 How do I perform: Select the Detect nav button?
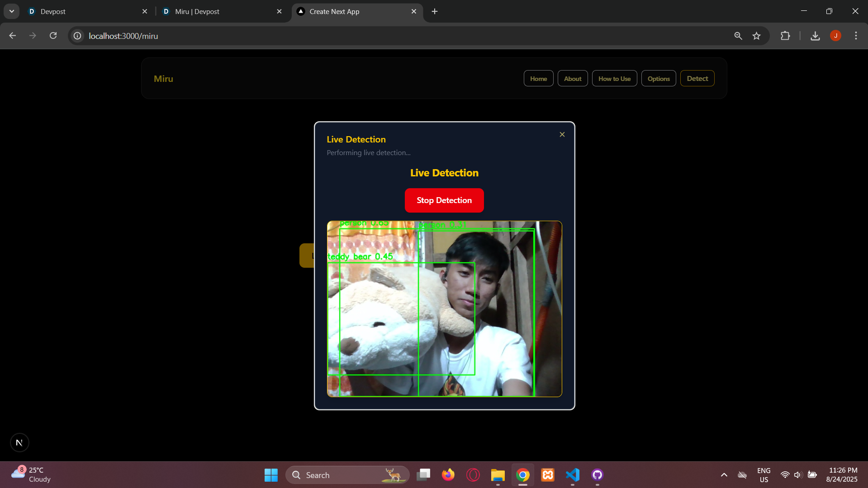[697, 79]
